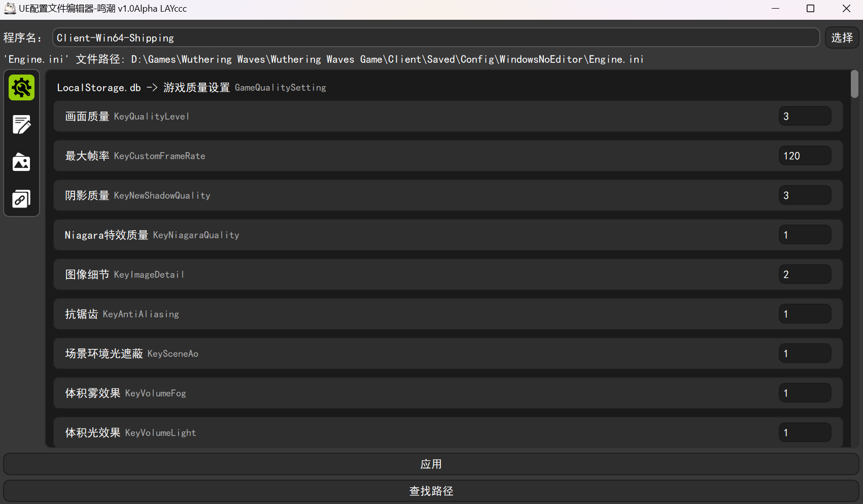Click the KeyVolumeLight value field
863x504 pixels.
point(805,432)
